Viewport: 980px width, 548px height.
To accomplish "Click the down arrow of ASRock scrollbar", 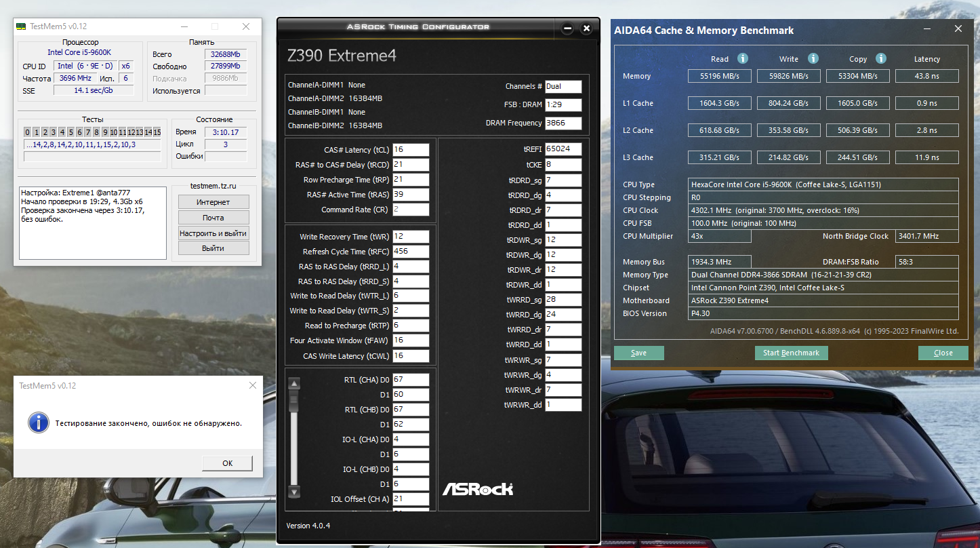I will tap(294, 492).
